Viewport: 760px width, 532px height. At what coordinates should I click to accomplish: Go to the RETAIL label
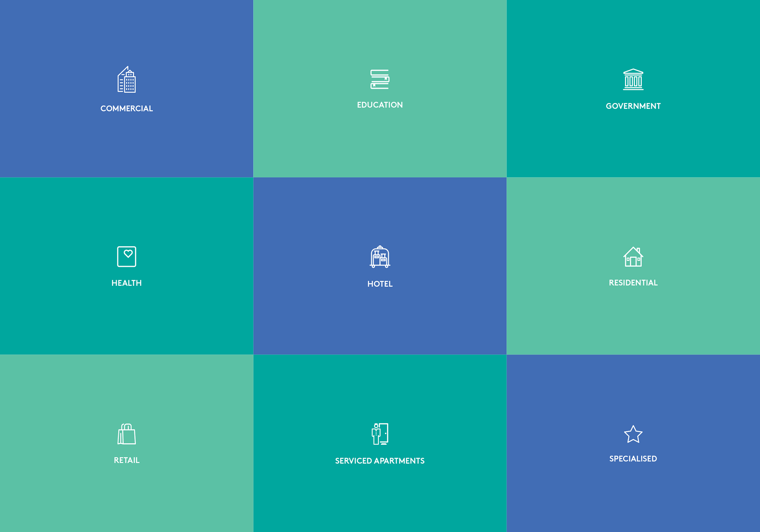click(127, 460)
